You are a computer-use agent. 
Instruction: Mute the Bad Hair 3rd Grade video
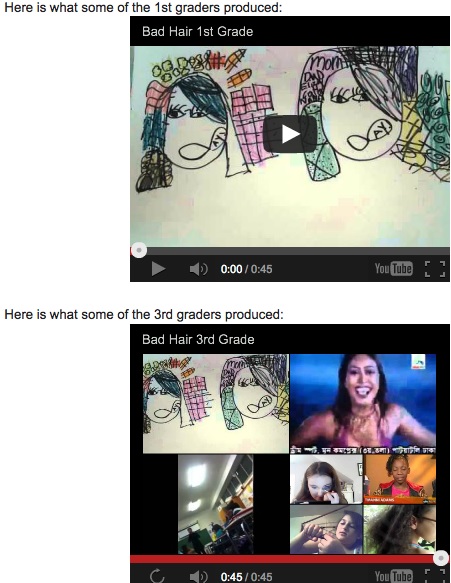(199, 577)
